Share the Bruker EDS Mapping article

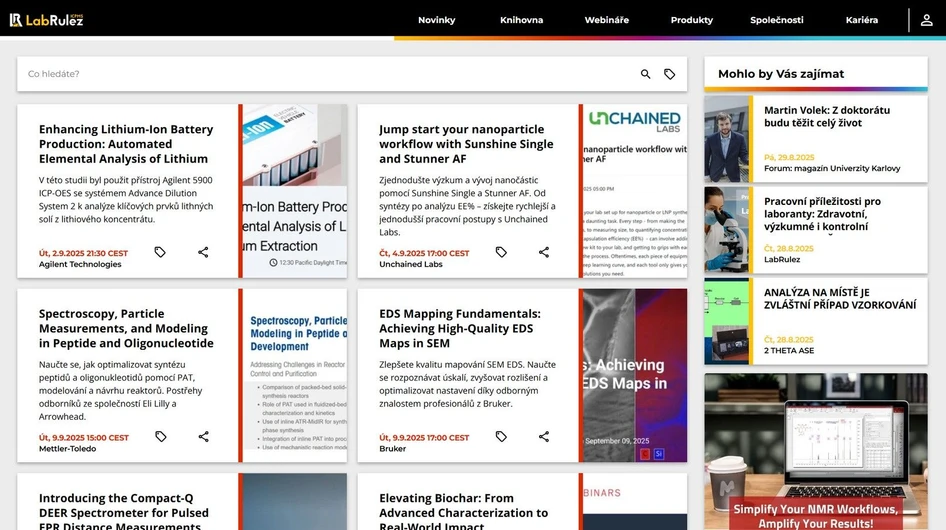click(x=544, y=437)
